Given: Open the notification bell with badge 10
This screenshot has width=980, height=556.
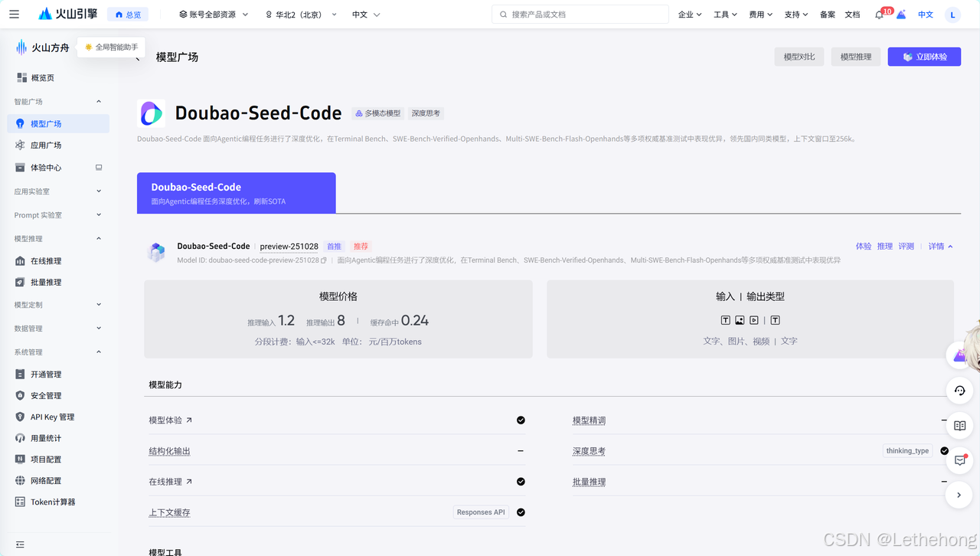Looking at the screenshot, I should tap(879, 15).
